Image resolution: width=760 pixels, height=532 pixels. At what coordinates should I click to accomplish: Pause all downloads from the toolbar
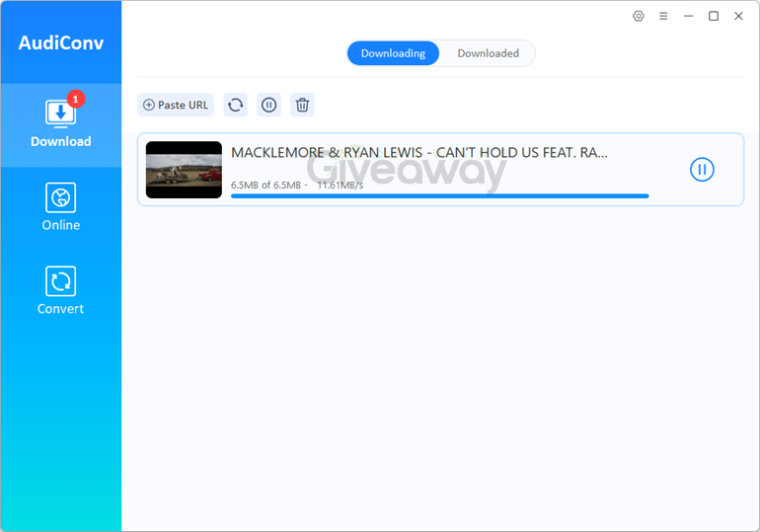[269, 106]
